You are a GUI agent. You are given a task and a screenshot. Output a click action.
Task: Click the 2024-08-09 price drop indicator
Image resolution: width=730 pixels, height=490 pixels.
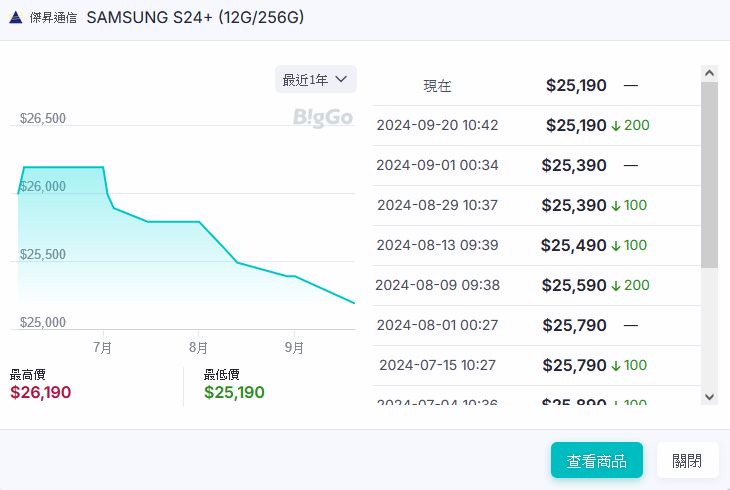(x=629, y=285)
